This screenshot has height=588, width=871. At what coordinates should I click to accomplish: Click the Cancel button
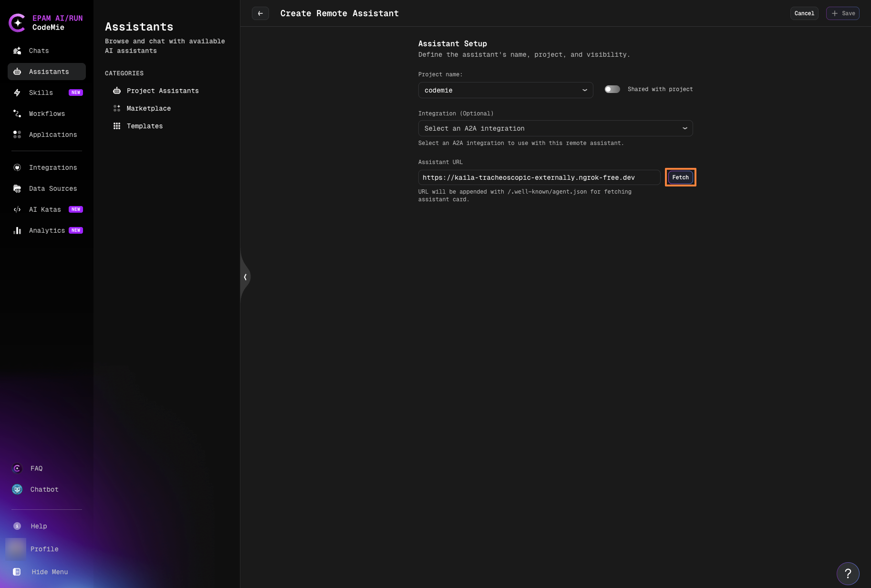(x=804, y=13)
